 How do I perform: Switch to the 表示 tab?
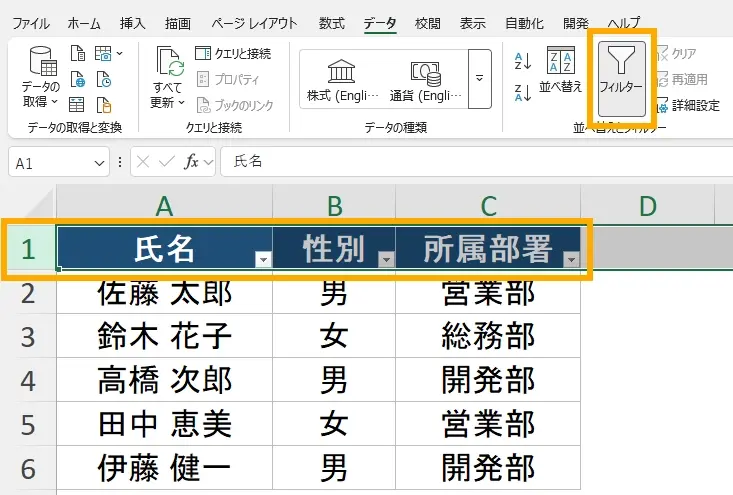(x=473, y=23)
